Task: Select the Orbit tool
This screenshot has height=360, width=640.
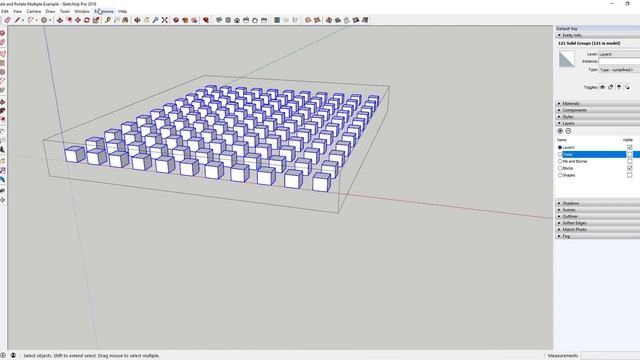Action: coord(138,20)
